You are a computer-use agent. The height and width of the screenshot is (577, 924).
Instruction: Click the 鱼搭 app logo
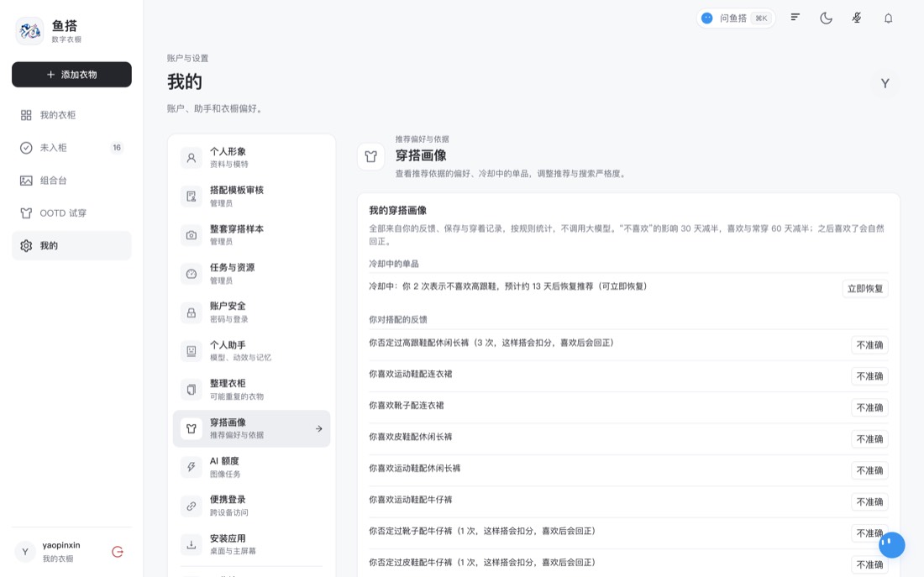tap(29, 30)
